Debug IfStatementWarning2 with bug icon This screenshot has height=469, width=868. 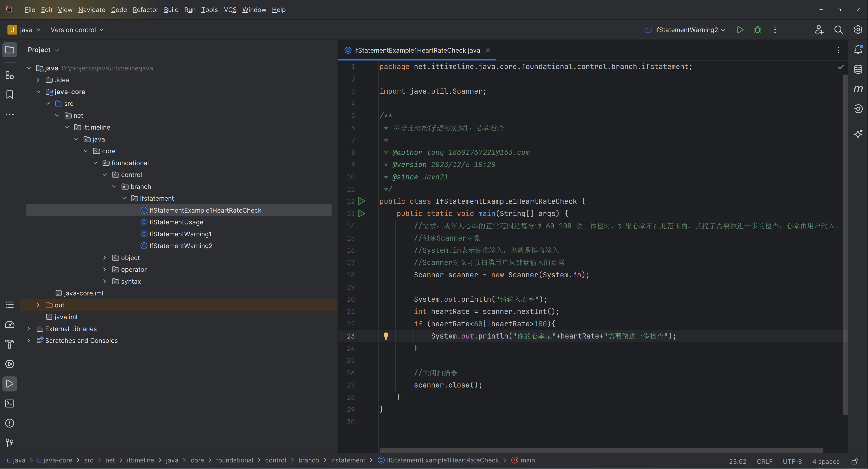pyautogui.click(x=758, y=30)
